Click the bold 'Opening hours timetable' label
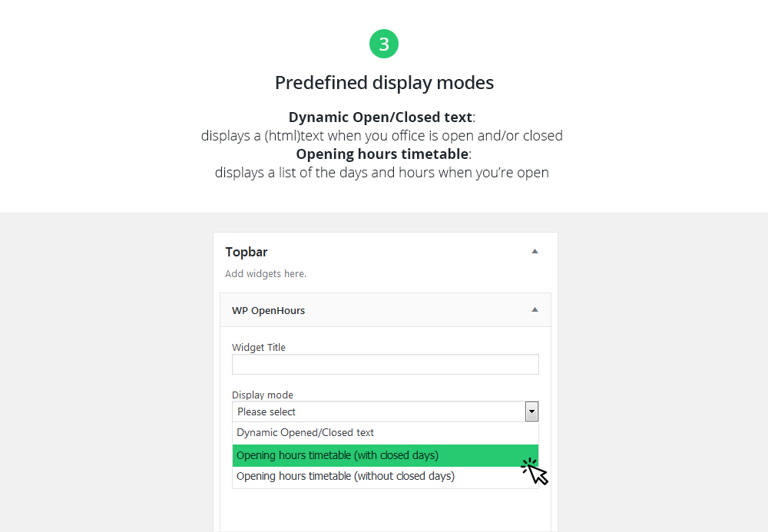Viewport: 768px width, 532px height. pyautogui.click(x=382, y=154)
